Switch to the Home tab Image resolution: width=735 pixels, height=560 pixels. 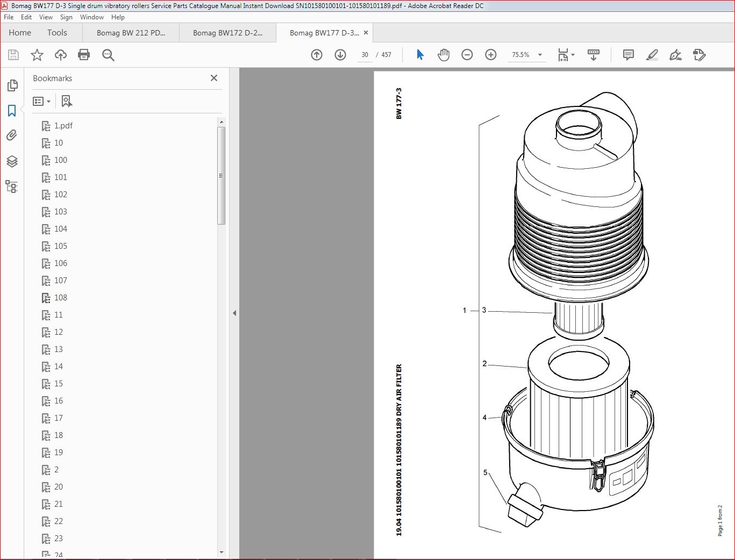20,33
